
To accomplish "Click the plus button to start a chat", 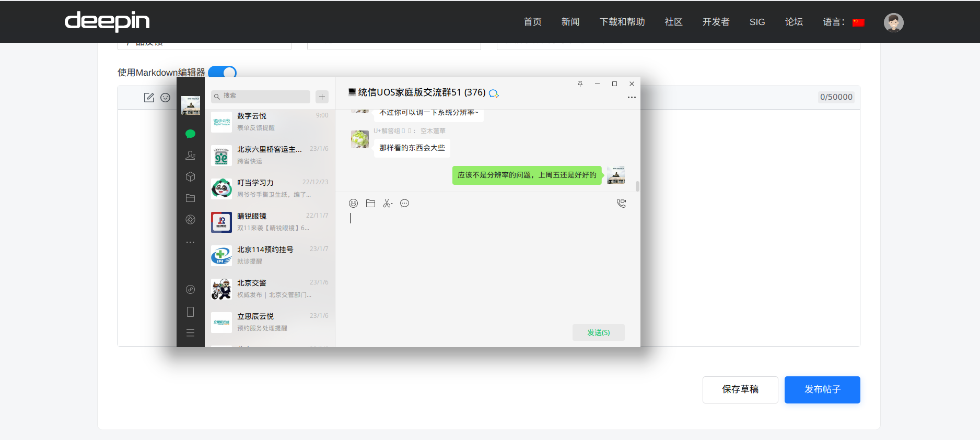I will coord(322,97).
